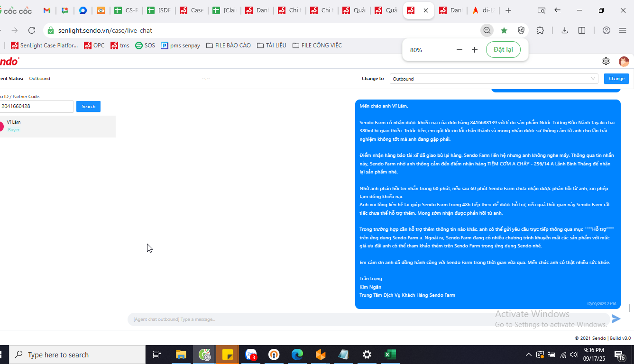This screenshot has width=634, height=364.
Task: Switch to the [Clai spreadsheet tab
Action: click(223, 10)
